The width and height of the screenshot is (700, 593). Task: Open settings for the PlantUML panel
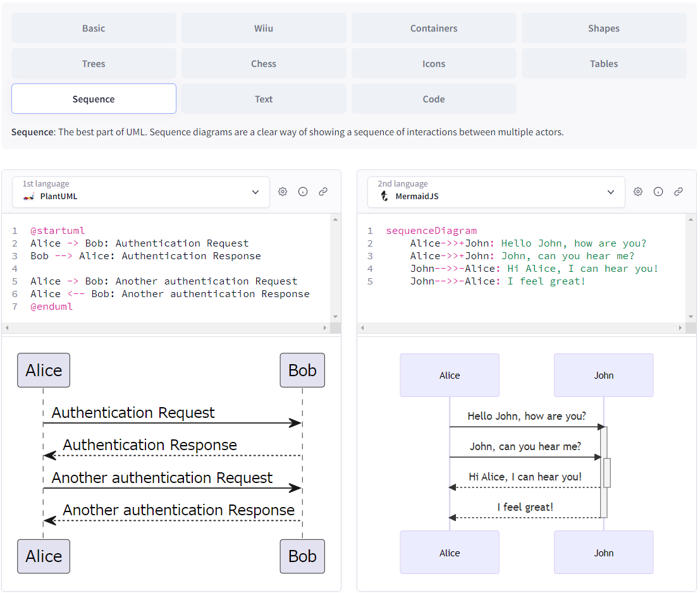pos(283,191)
